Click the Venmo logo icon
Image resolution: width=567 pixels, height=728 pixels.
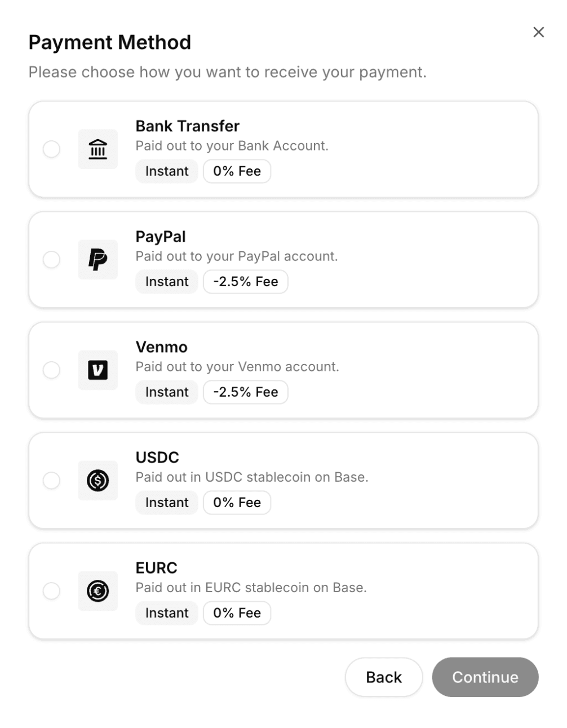(x=98, y=370)
